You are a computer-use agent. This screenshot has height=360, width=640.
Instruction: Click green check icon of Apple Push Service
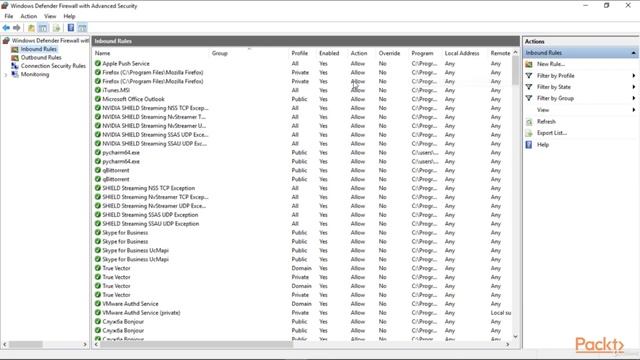click(x=98, y=63)
